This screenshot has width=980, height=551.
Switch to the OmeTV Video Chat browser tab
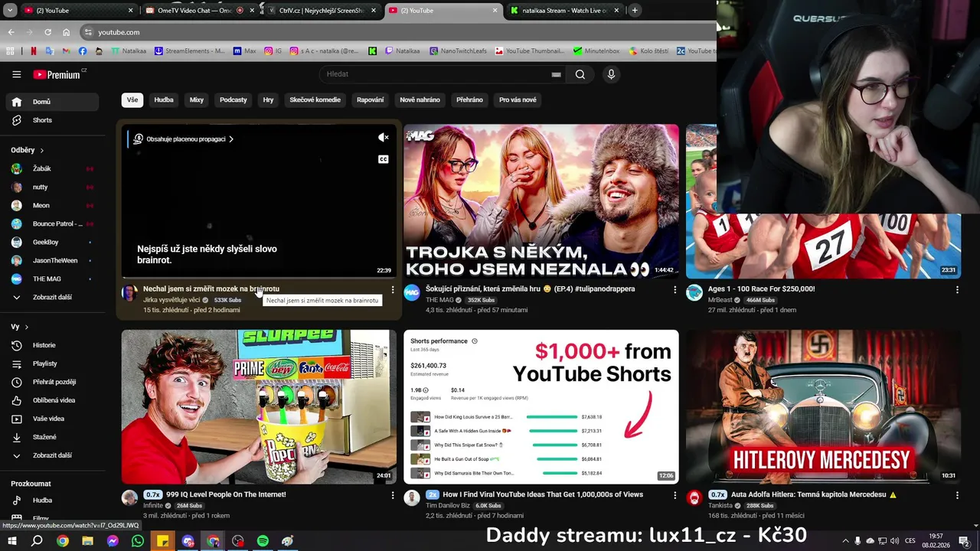click(x=201, y=11)
